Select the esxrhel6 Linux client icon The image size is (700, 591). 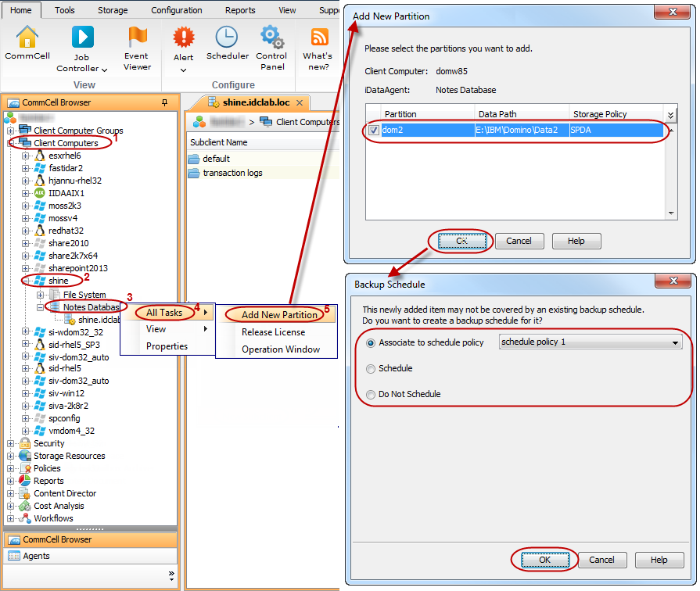click(x=40, y=156)
